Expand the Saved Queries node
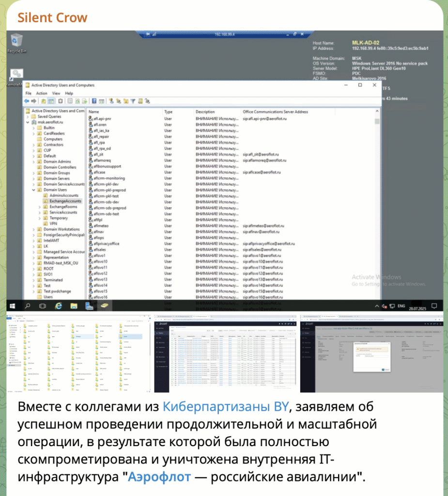448x496 pixels. click(x=28, y=117)
